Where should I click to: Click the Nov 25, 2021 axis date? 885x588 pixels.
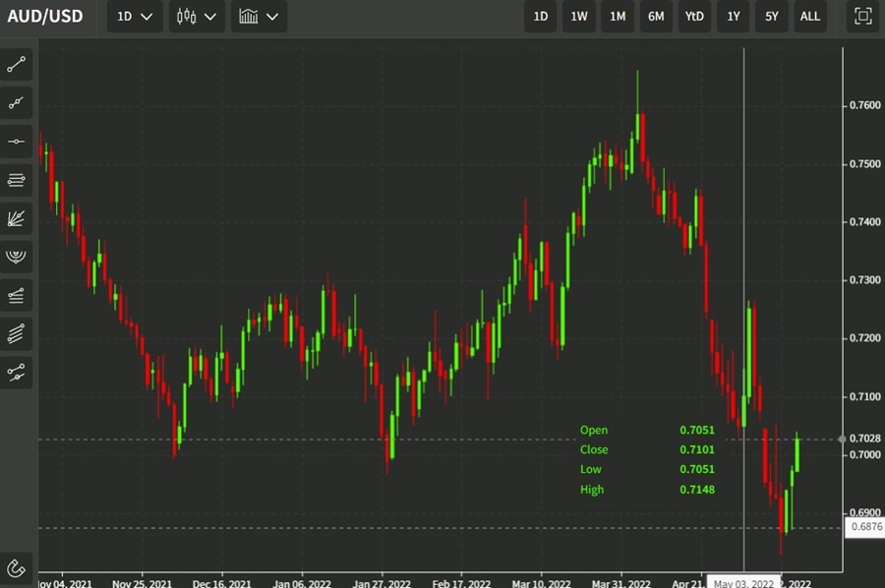[142, 583]
